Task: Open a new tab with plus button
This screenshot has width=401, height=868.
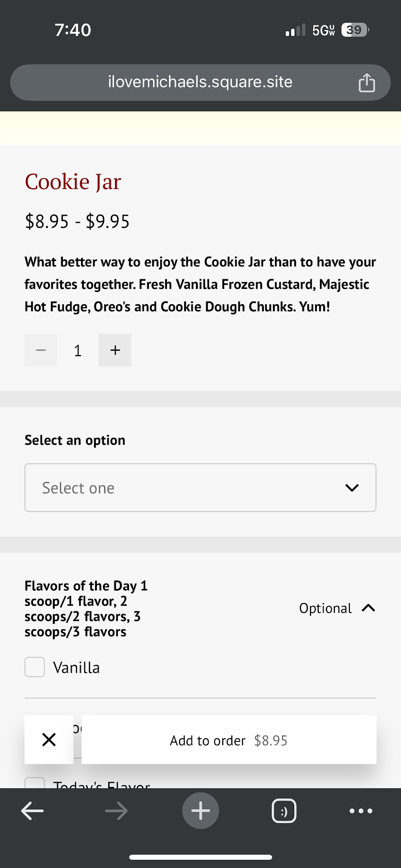Action: pyautogui.click(x=200, y=811)
